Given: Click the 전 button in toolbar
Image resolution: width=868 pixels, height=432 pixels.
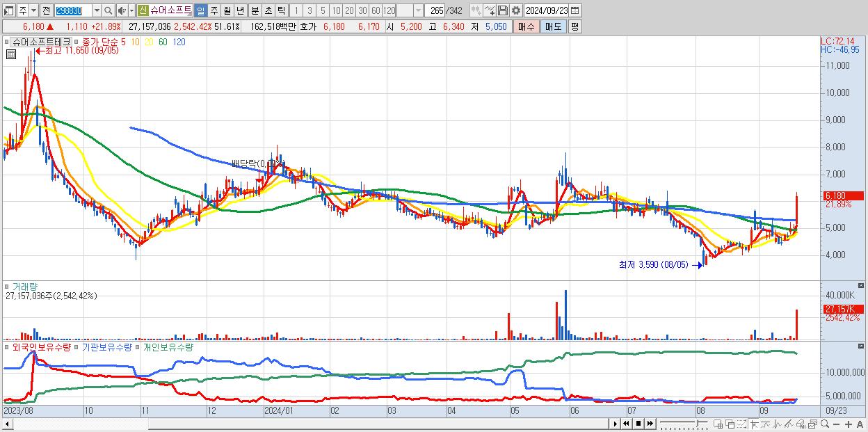Looking at the screenshot, I should 46,10.
